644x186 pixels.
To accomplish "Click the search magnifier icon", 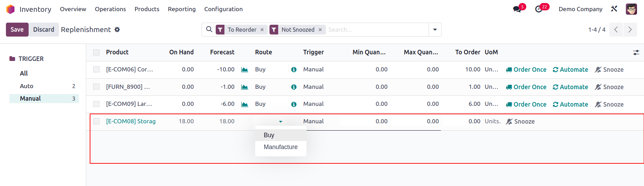I will tap(209, 30).
